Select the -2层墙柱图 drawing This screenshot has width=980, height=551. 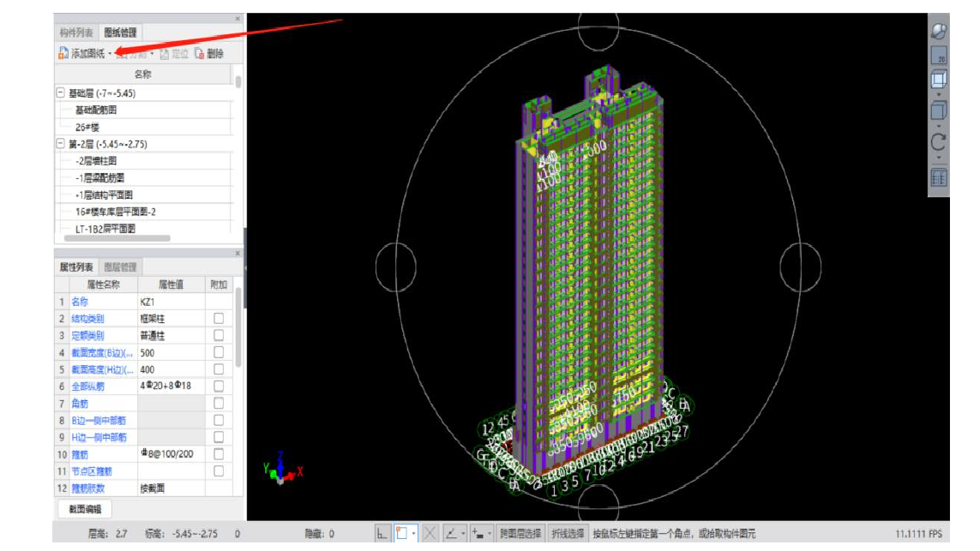point(96,161)
